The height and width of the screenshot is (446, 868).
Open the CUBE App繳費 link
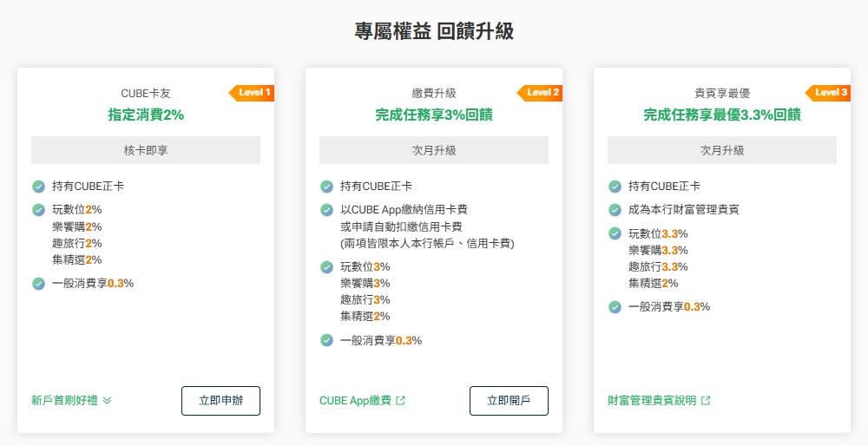[355, 401]
